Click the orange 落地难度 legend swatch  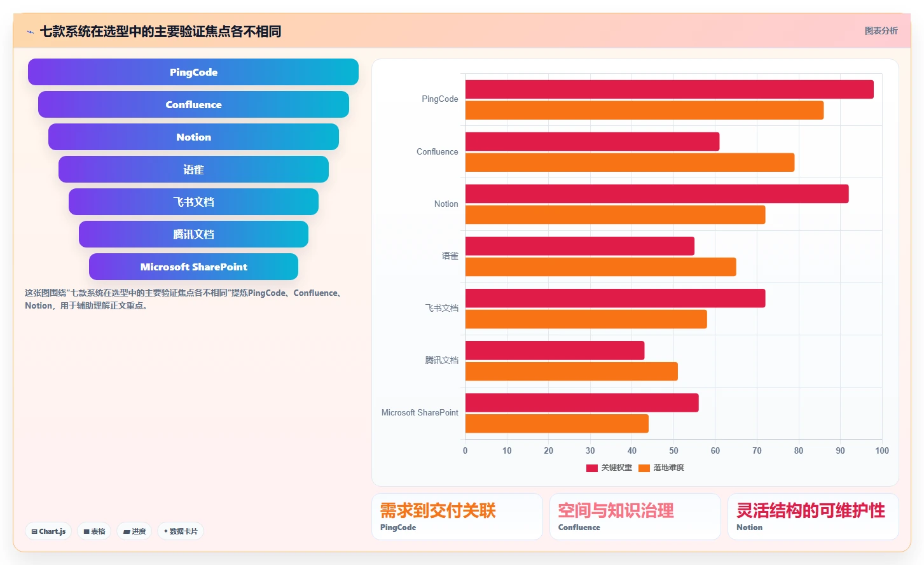coord(644,468)
